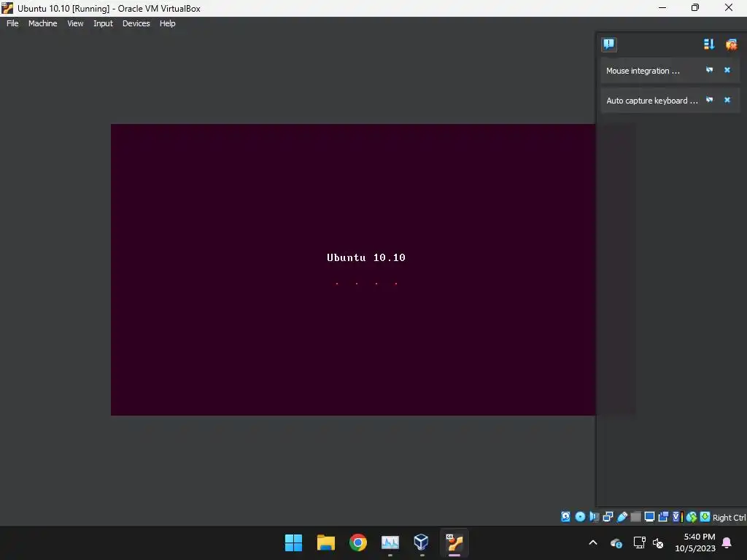Click the mouse integration status bar icon

click(x=692, y=517)
